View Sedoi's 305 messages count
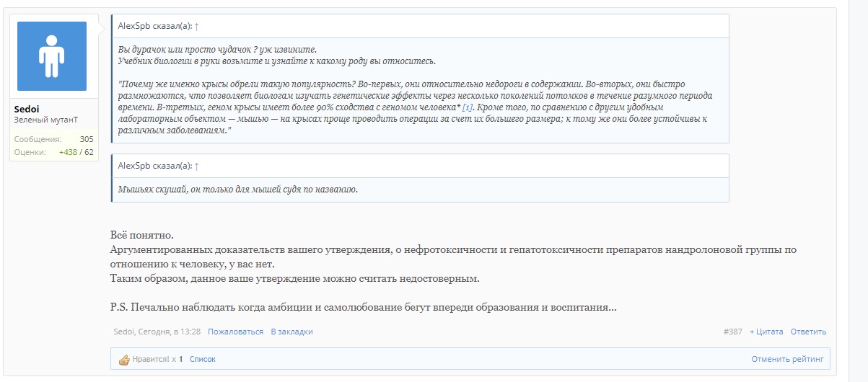 [x=86, y=139]
